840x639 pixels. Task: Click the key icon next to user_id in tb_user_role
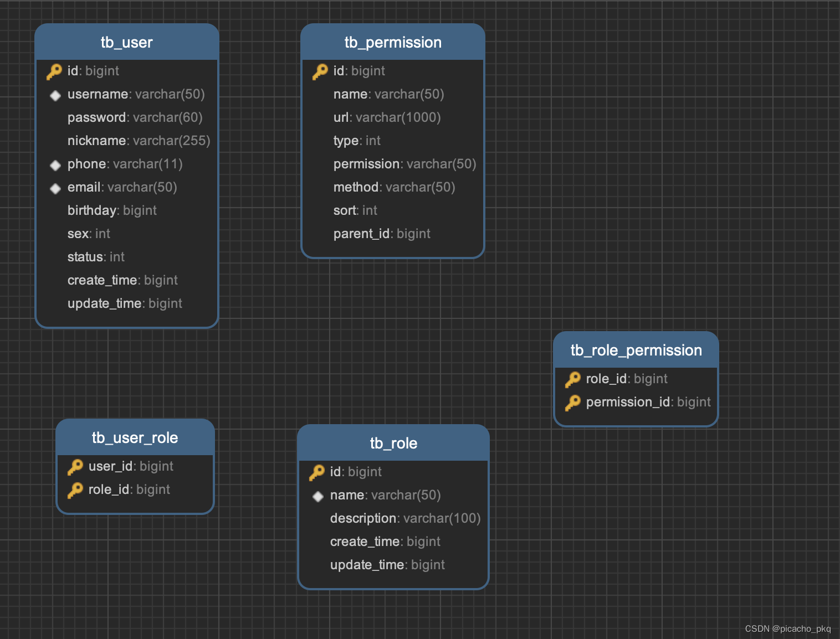(x=75, y=467)
